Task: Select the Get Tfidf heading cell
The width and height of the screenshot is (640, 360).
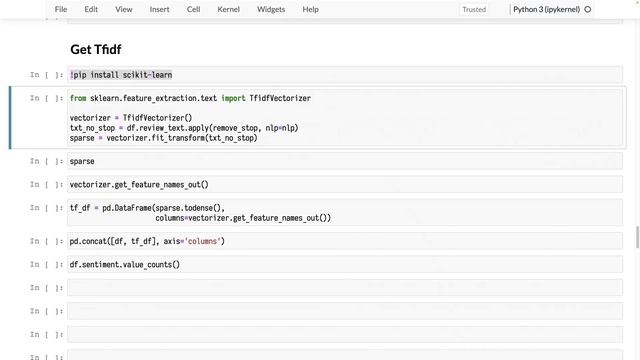Action: [96, 49]
